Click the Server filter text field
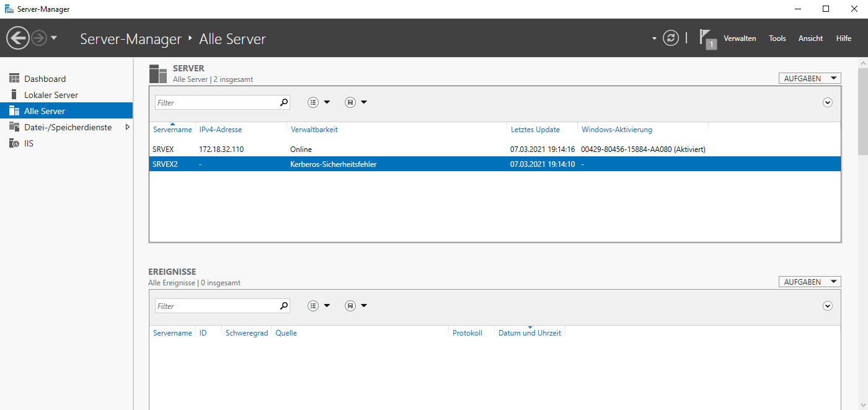The width and height of the screenshot is (868, 410). (x=216, y=102)
